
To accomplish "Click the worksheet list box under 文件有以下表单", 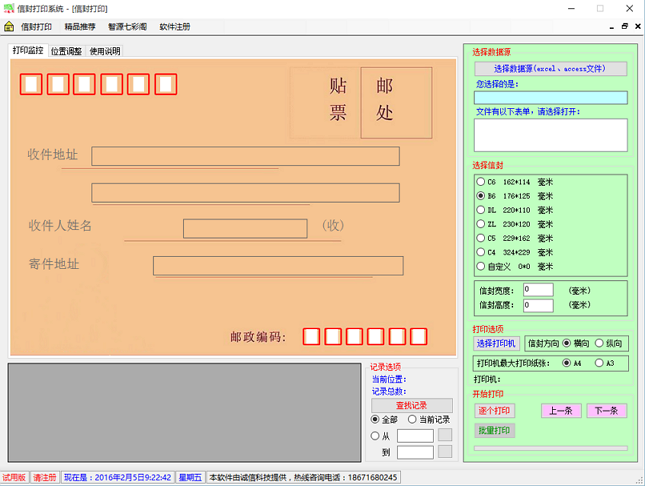I will pyautogui.click(x=550, y=135).
